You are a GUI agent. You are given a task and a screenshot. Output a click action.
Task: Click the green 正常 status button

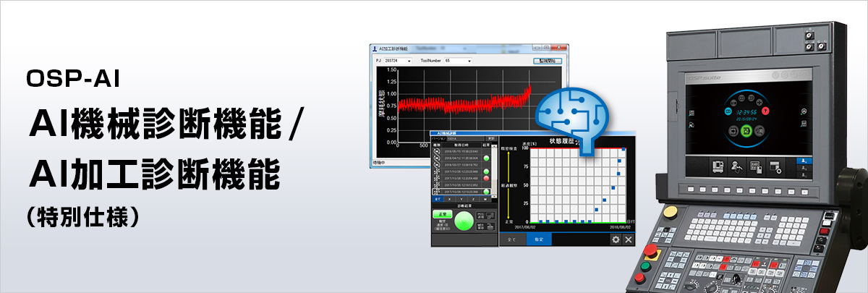click(442, 215)
